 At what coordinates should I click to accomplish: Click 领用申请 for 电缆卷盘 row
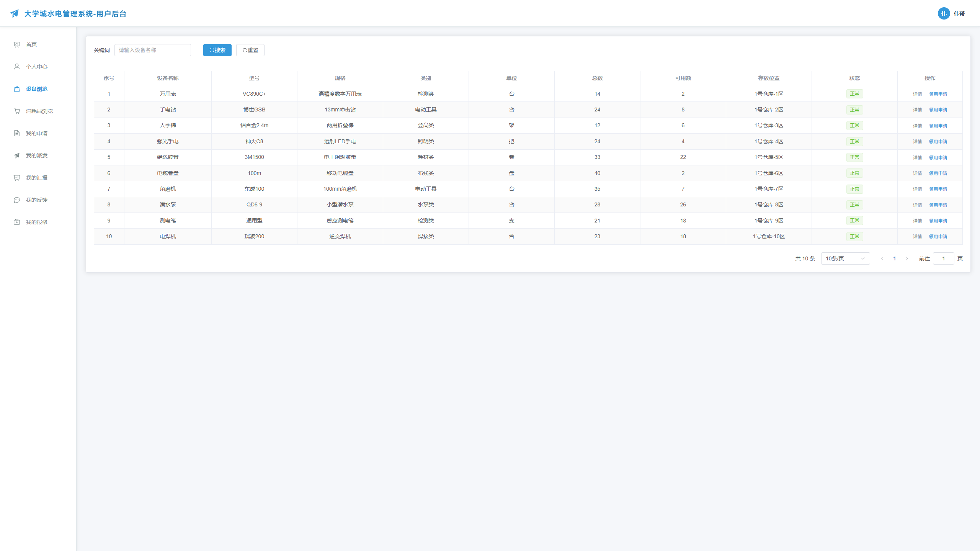pos(938,173)
